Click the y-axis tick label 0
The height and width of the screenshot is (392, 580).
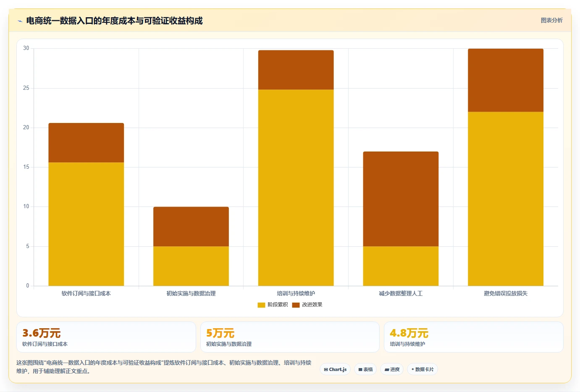28,286
